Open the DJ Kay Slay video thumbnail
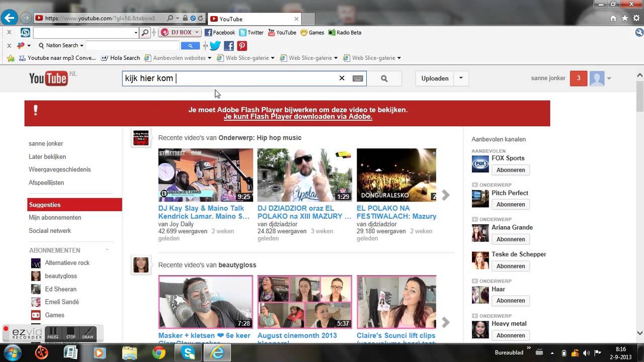This screenshot has width=644, height=362. [206, 175]
